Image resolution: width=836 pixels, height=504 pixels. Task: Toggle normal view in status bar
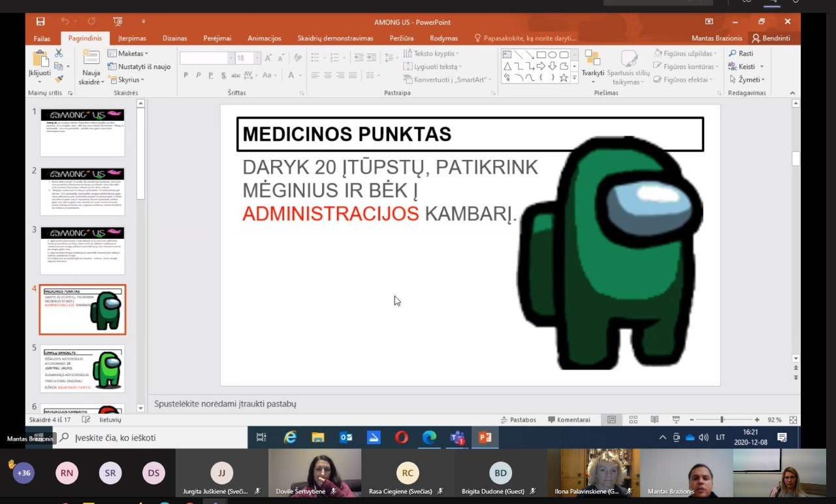[x=611, y=420]
